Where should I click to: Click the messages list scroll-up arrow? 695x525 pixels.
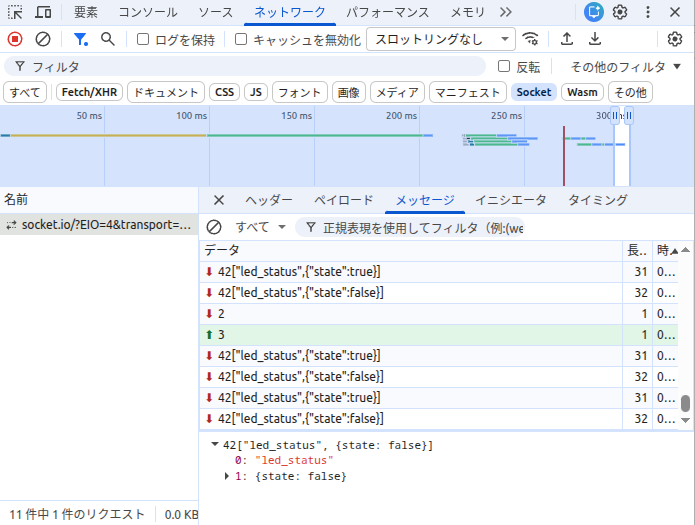[x=685, y=250]
